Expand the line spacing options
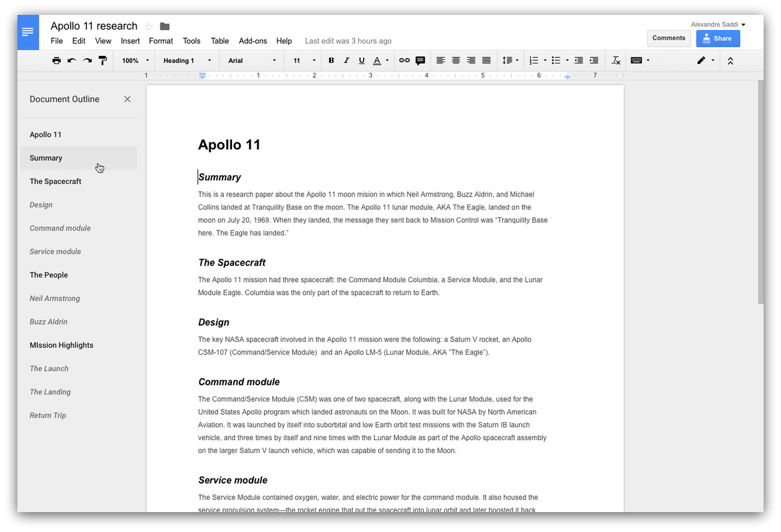 tap(517, 60)
